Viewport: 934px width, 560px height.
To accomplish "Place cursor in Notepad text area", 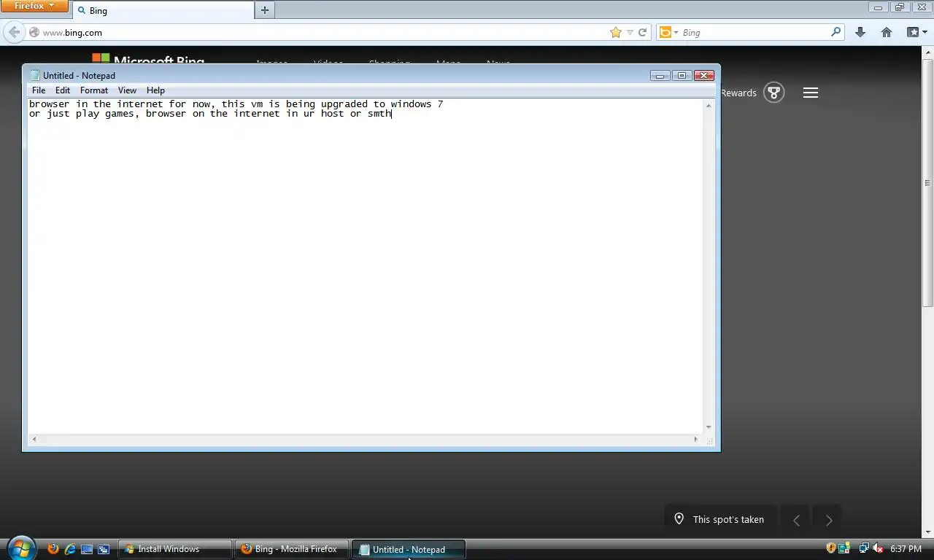I will point(365,266).
